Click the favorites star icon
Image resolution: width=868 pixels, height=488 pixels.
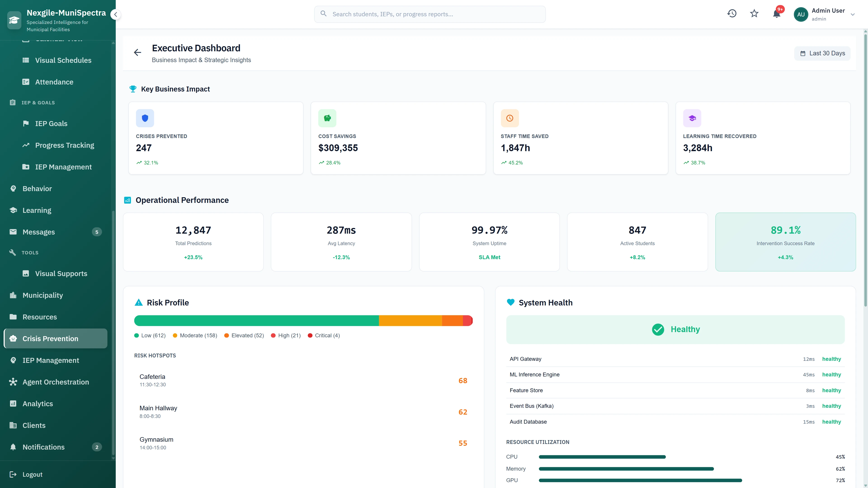click(754, 14)
